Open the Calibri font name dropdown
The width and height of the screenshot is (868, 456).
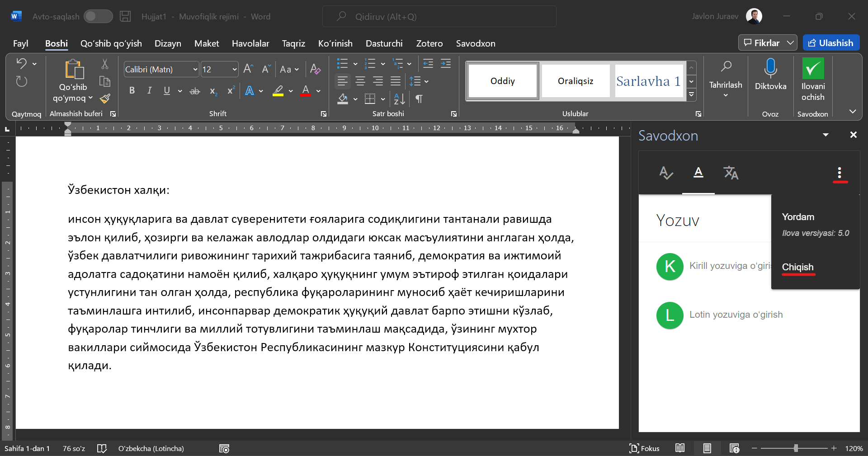coord(195,70)
